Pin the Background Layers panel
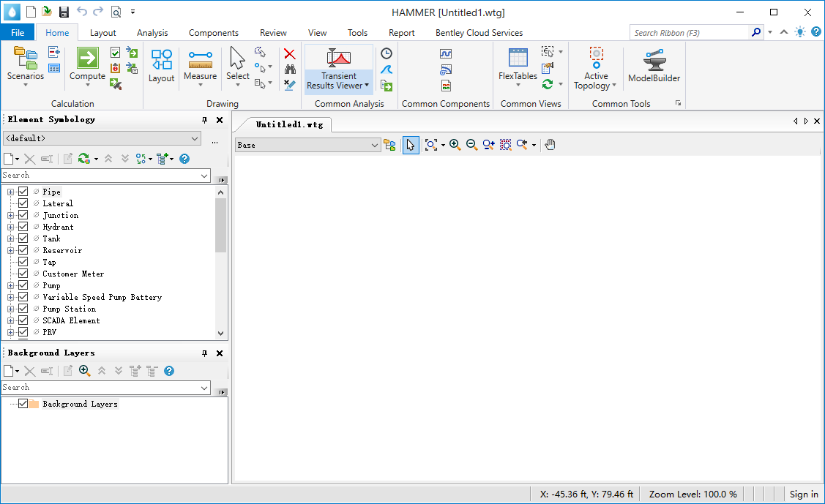 205,353
